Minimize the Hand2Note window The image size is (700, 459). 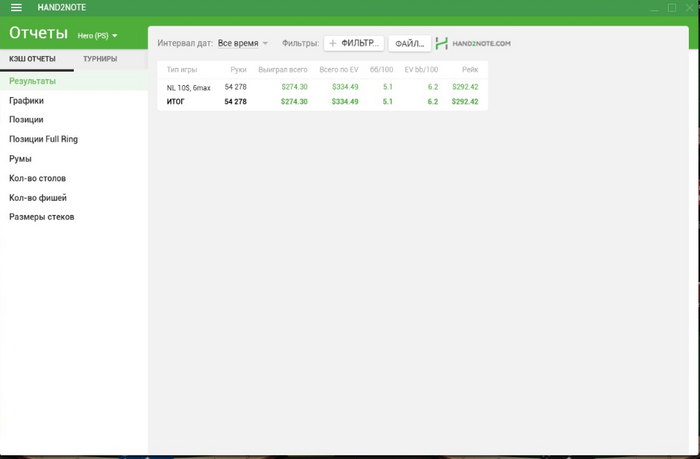[x=654, y=8]
